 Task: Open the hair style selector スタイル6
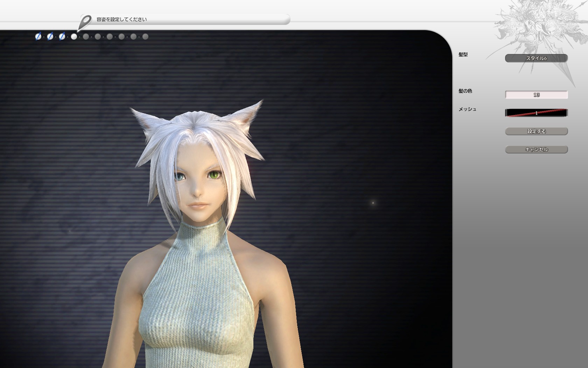coord(536,58)
